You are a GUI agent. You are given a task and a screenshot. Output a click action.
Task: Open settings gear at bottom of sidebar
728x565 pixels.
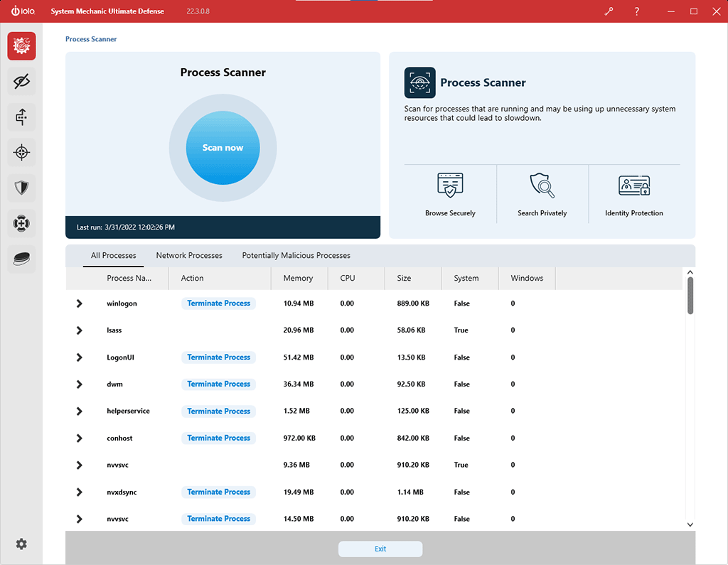pos(21,544)
